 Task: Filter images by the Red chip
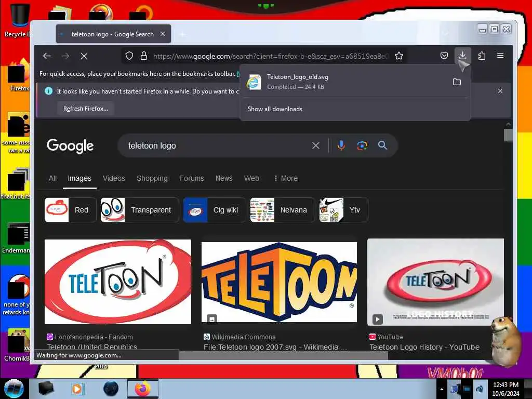pos(70,210)
